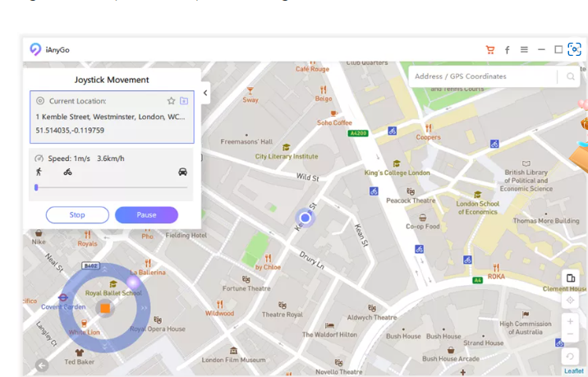The width and height of the screenshot is (588, 377).
Task: Click the joystick direction knob
Action: pyautogui.click(x=133, y=283)
